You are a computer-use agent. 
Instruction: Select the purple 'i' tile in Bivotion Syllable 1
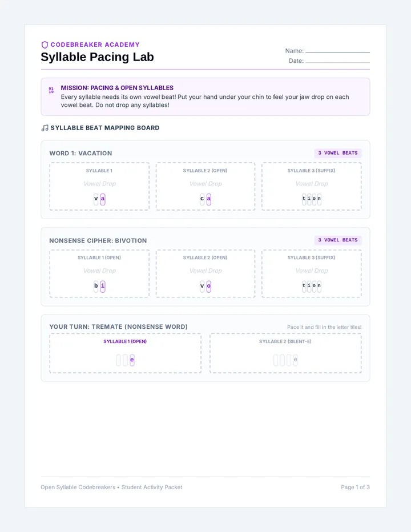pos(103,286)
